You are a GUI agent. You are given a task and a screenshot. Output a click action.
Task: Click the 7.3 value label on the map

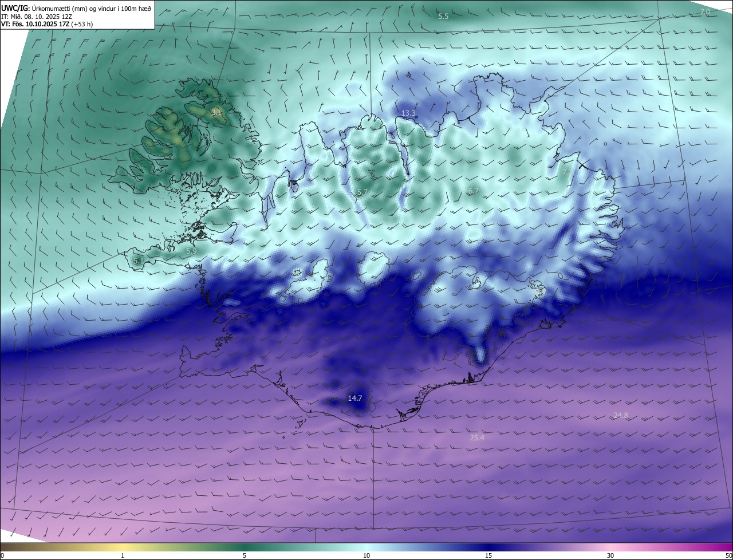(x=566, y=172)
